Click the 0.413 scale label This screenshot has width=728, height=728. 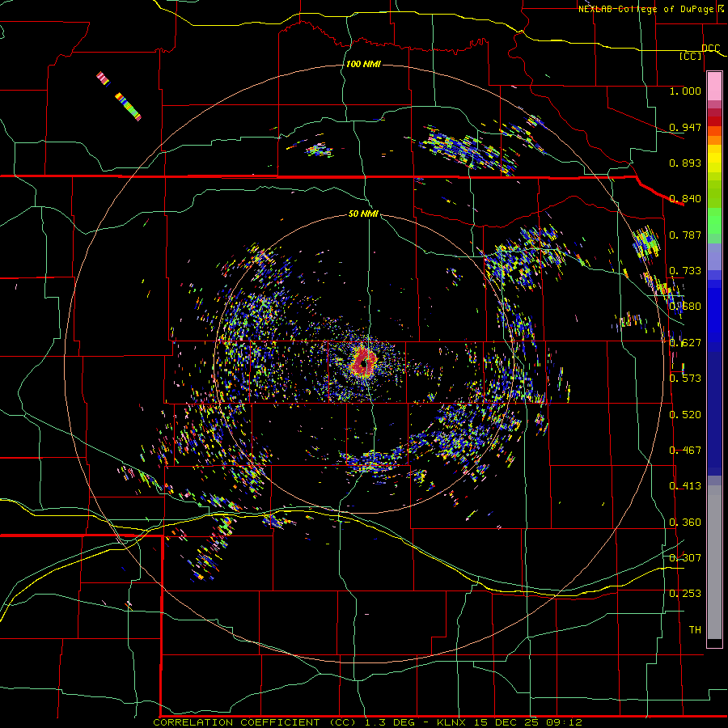coord(685,486)
